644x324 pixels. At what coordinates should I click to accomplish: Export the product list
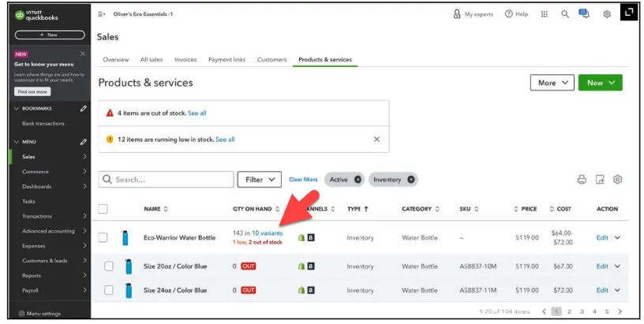[x=600, y=179]
